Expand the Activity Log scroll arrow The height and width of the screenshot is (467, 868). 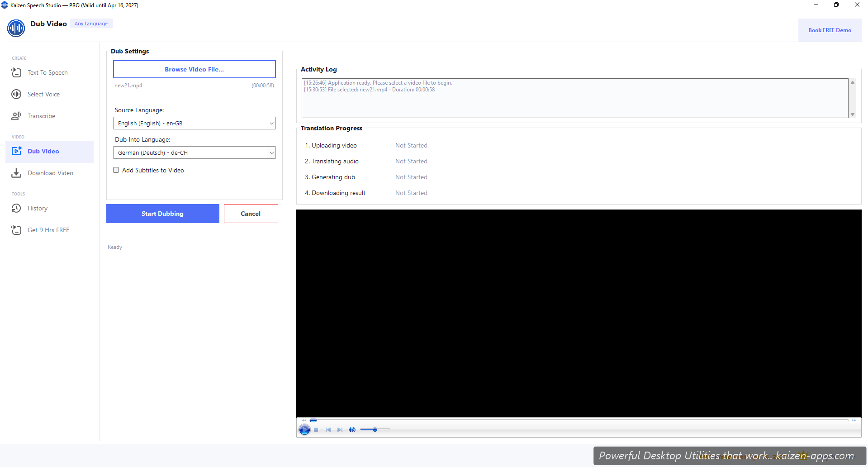tap(853, 82)
